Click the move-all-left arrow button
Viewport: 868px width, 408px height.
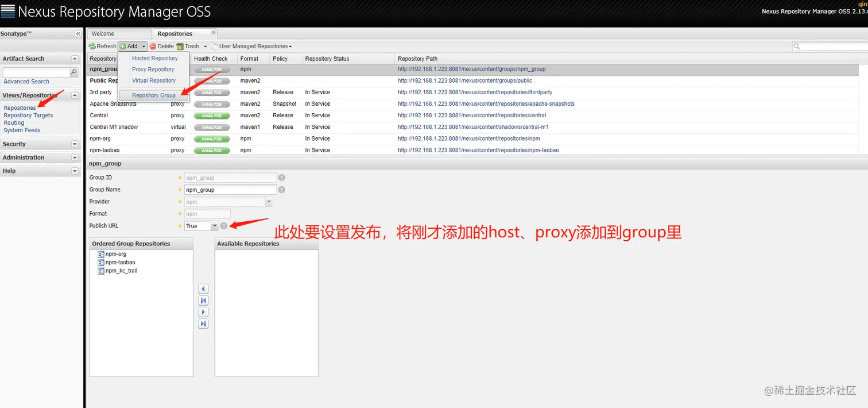[203, 301]
